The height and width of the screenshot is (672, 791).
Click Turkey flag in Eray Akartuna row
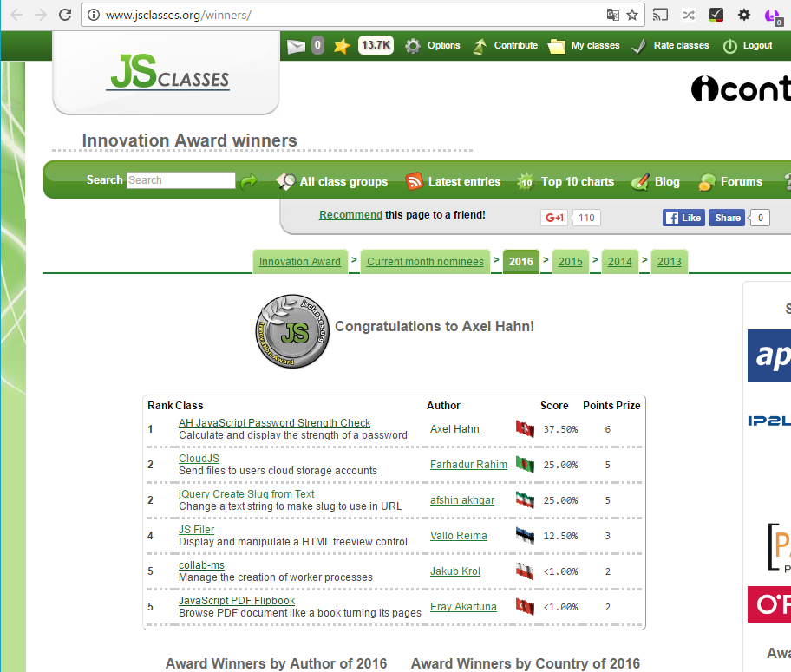pos(525,607)
